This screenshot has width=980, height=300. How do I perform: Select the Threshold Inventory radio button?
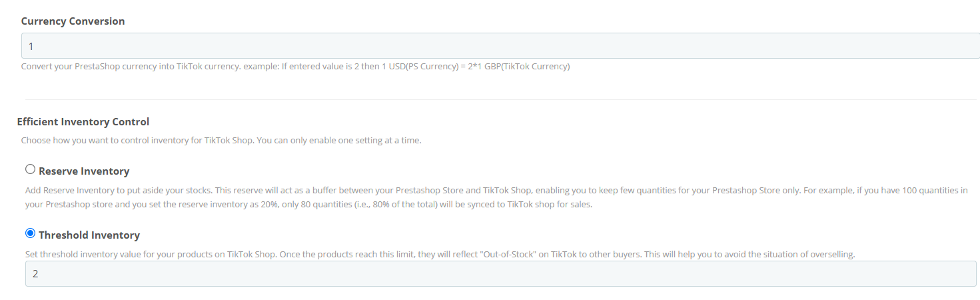pos(30,233)
